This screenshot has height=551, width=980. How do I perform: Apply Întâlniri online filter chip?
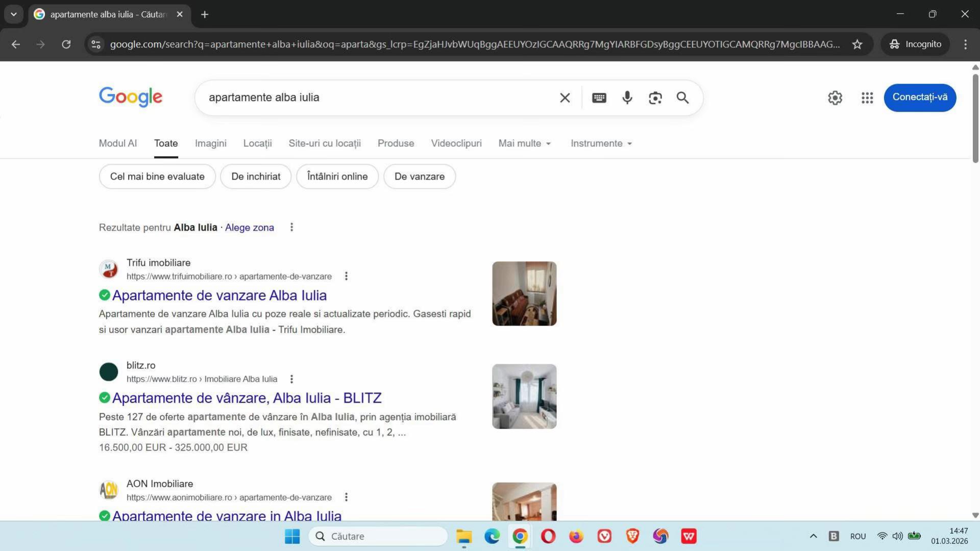click(x=337, y=177)
